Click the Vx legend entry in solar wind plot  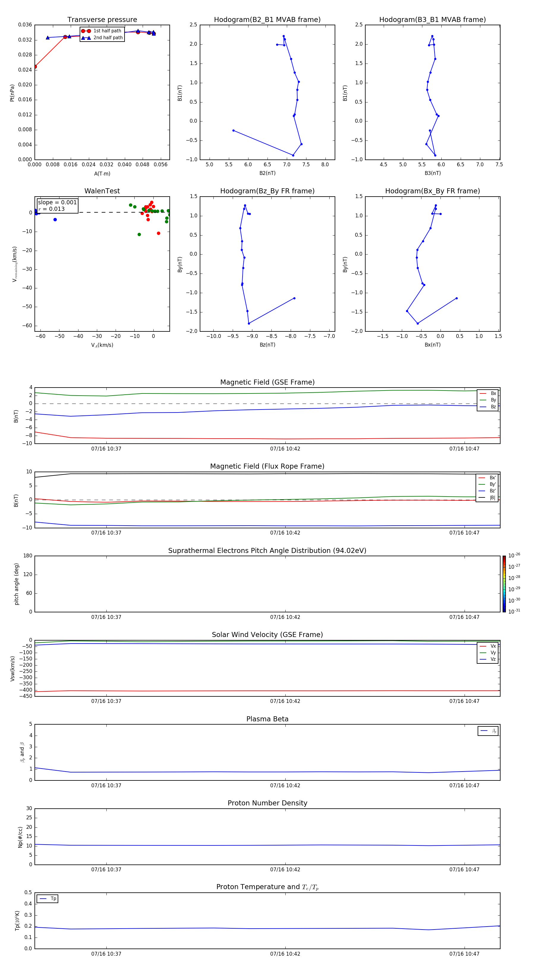pyautogui.click(x=488, y=647)
